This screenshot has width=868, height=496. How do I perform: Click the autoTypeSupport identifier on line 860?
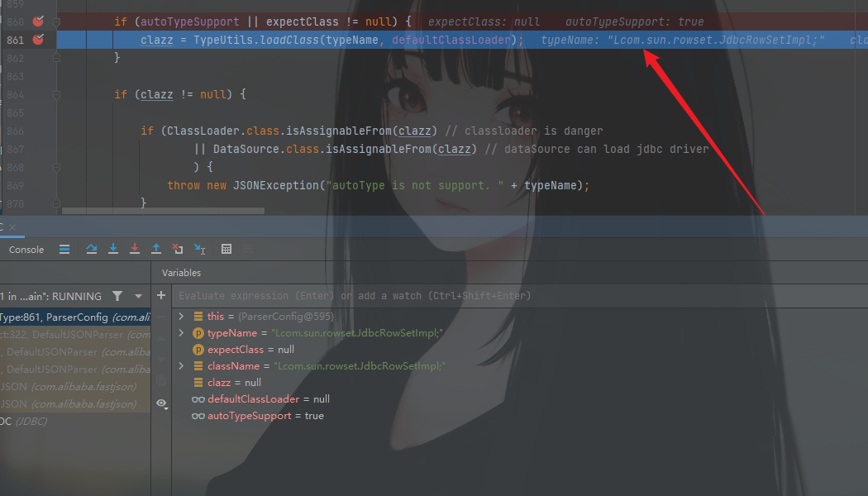pyautogui.click(x=190, y=21)
